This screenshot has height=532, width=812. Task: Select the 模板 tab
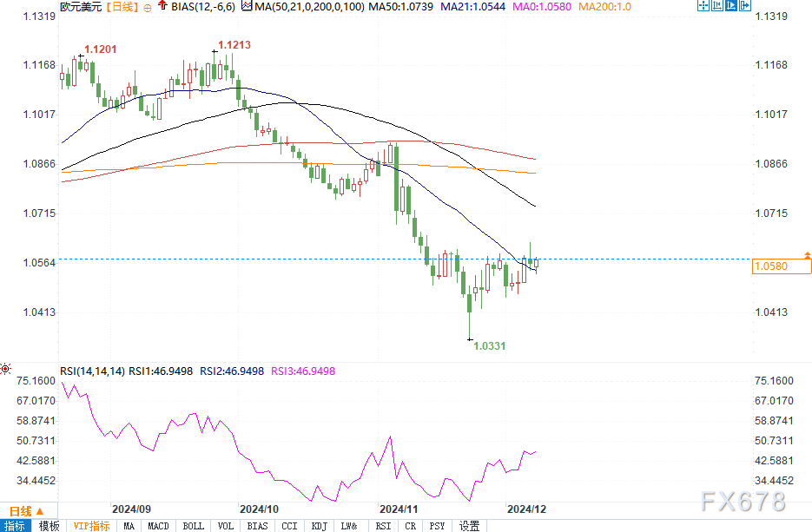click(x=50, y=526)
